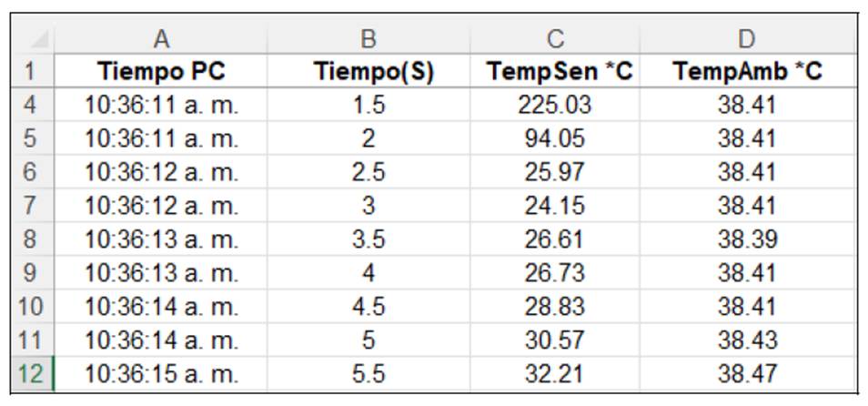Image resolution: width=868 pixels, height=406 pixels.
Task: Click the TempSen *C header cell
Action: [x=555, y=71]
